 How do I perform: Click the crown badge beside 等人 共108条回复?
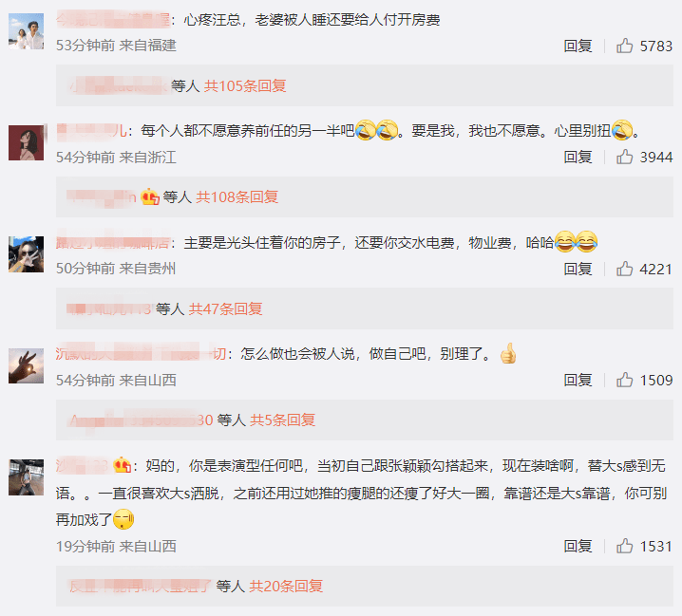(150, 197)
